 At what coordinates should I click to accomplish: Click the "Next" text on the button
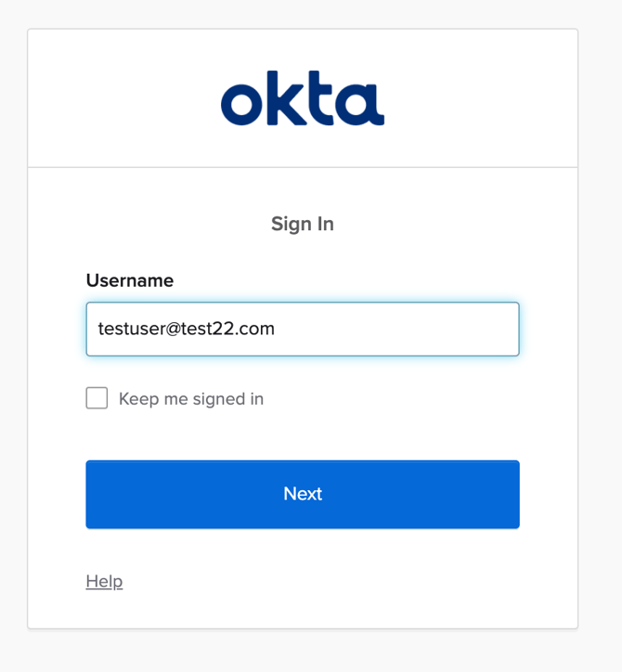pyautogui.click(x=303, y=494)
